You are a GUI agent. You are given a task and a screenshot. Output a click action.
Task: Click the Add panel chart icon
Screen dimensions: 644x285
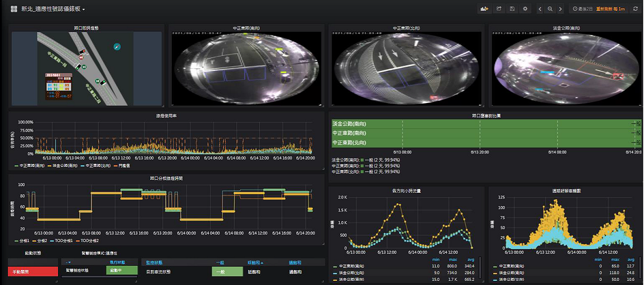pos(485,9)
